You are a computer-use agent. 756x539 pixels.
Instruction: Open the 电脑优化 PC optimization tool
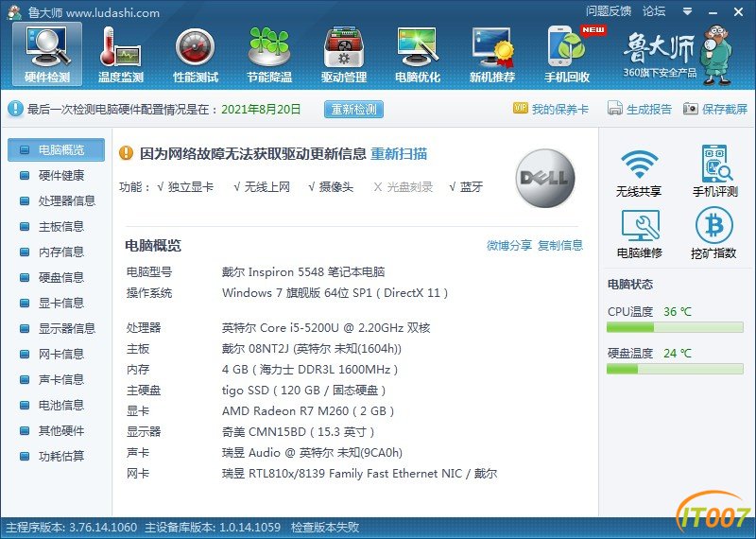point(418,55)
